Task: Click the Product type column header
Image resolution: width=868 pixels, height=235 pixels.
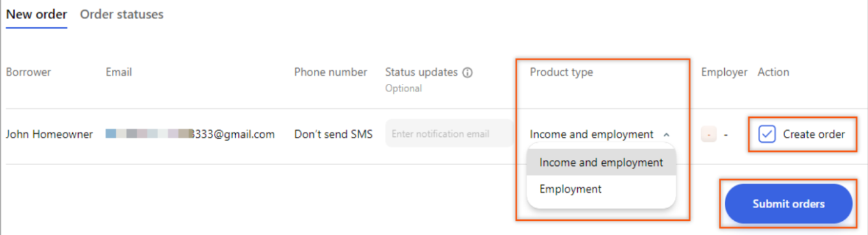Action: (x=561, y=72)
